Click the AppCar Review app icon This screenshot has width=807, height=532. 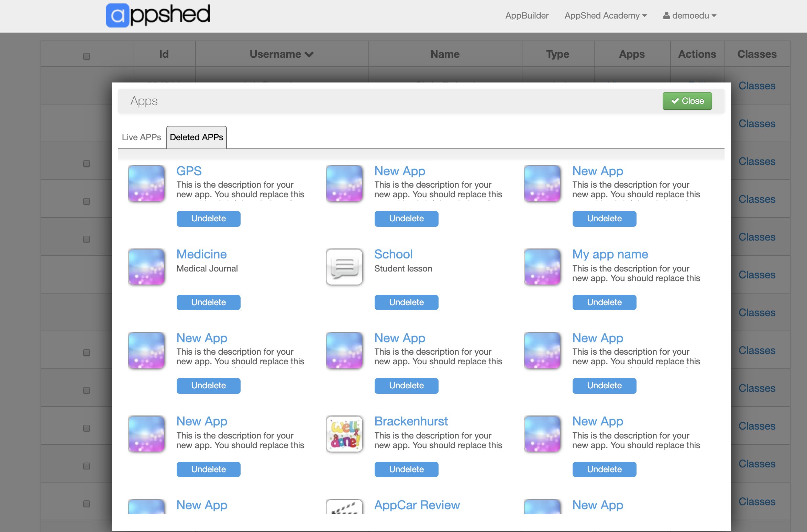click(344, 509)
